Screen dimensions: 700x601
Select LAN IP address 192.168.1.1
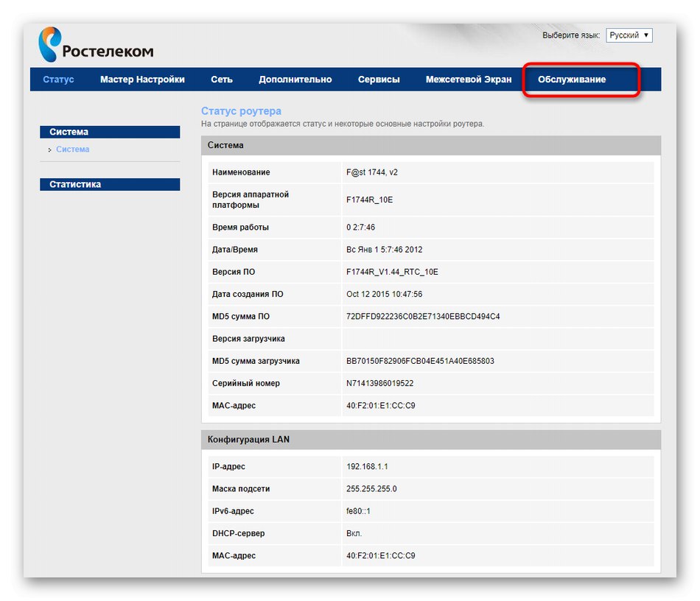point(367,467)
